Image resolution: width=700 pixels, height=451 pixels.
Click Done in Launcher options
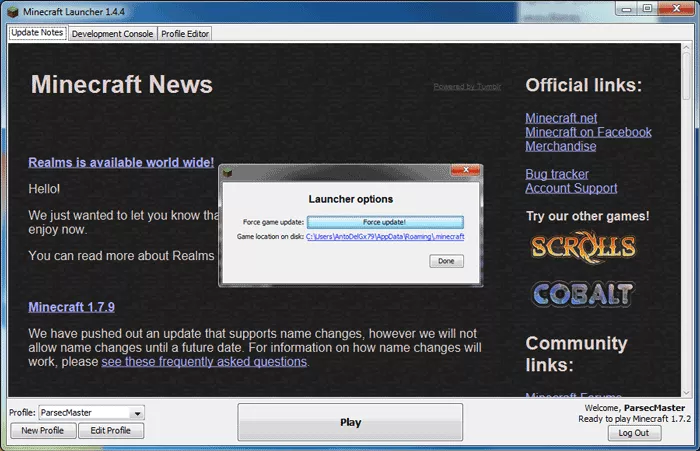pyautogui.click(x=446, y=261)
